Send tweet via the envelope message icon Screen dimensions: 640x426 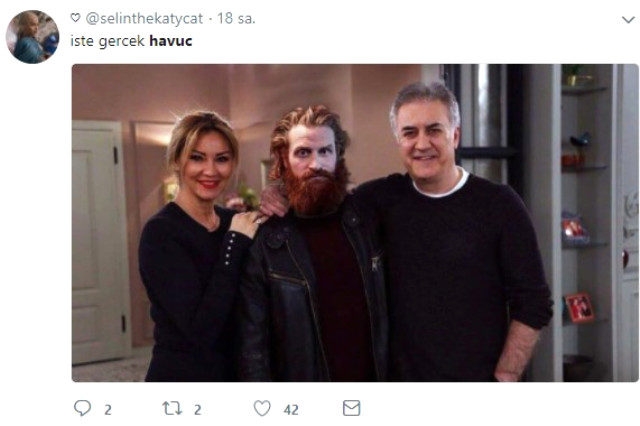[x=351, y=408]
